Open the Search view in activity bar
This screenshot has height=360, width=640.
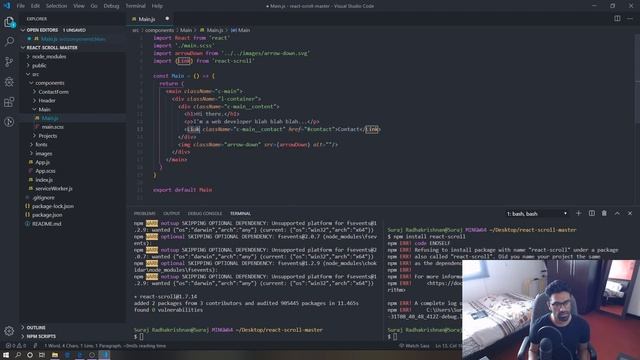9,41
